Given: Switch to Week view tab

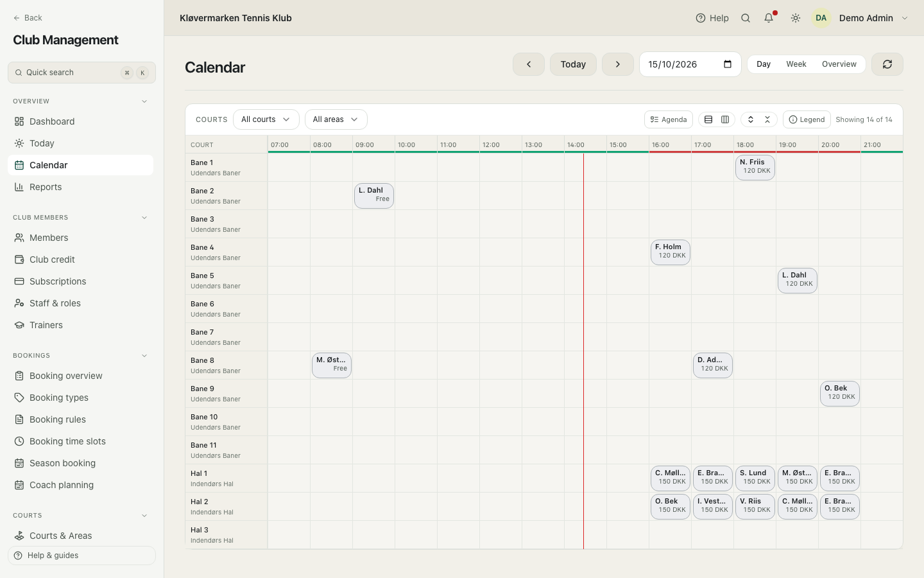Looking at the screenshot, I should click(796, 64).
